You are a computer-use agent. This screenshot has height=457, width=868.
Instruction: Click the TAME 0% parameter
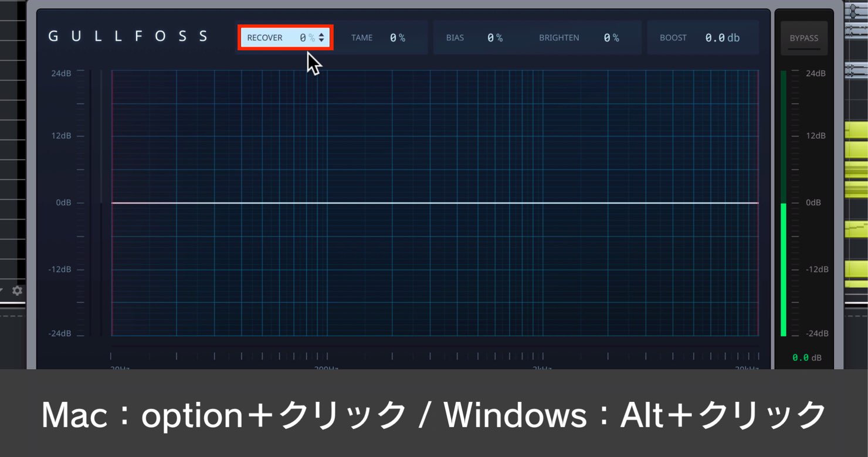(378, 37)
